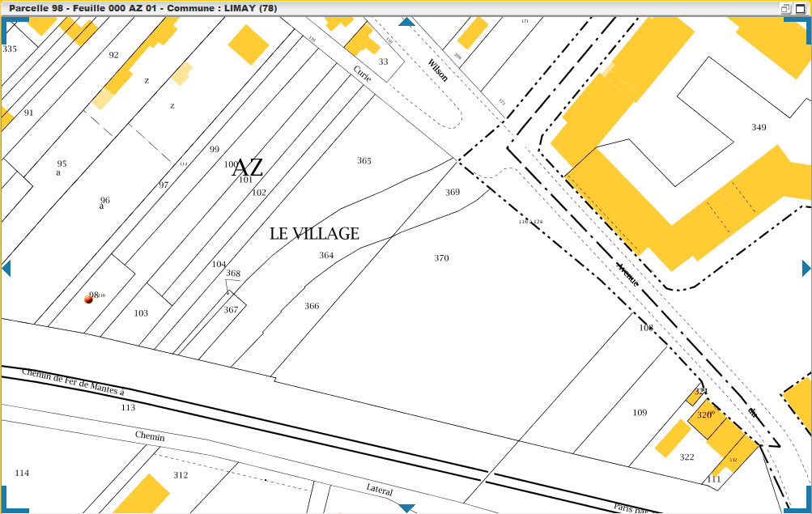
Task: Click the LE VILLAGE locality label
Action: coord(314,234)
